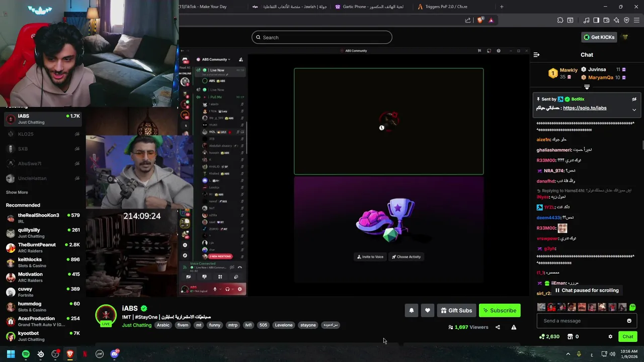This screenshot has height=362, width=644.
Task: Open Netflix from the taskbar
Action: tap(85, 354)
